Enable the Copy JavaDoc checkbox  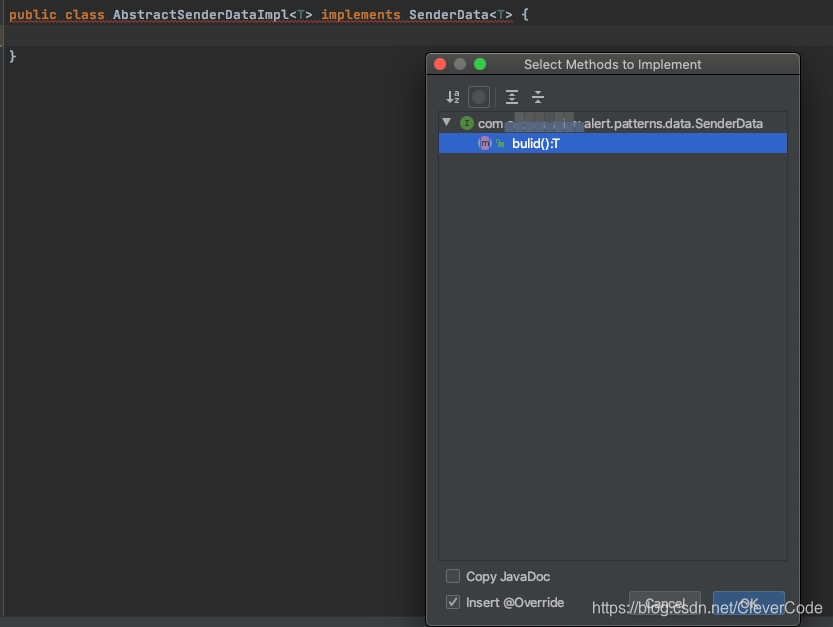(x=453, y=576)
